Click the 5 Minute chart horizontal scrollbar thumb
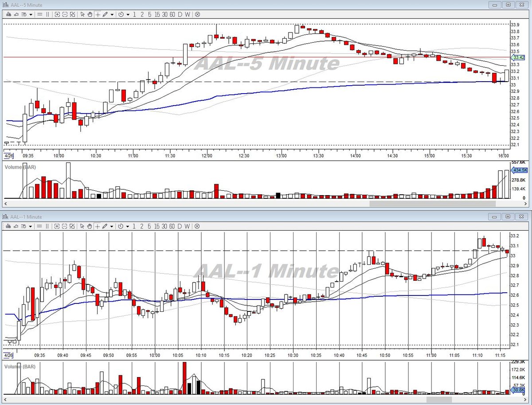Viewport: 532px width, 405px height. tap(432, 204)
